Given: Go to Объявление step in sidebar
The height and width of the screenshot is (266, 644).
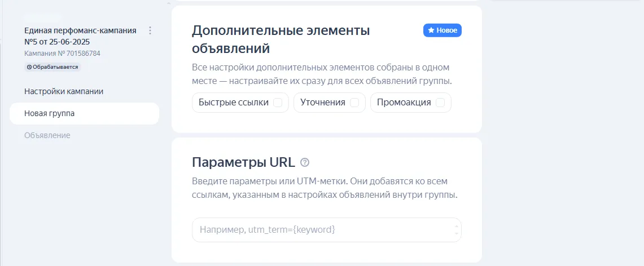Looking at the screenshot, I should click(47, 135).
